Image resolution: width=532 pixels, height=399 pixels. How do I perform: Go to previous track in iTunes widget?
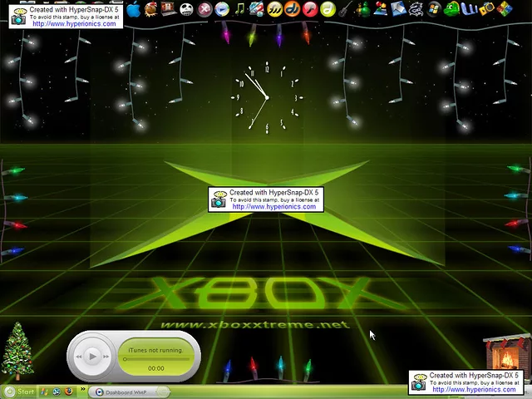(79, 357)
